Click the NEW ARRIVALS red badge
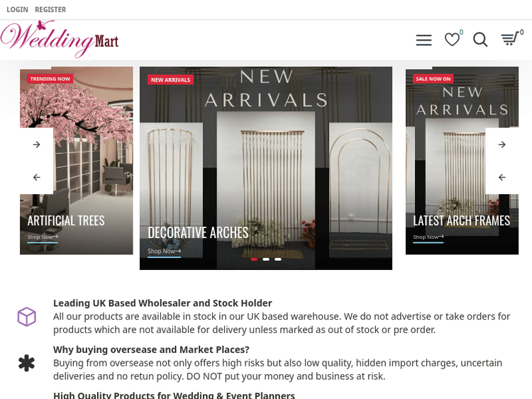 coord(171,79)
